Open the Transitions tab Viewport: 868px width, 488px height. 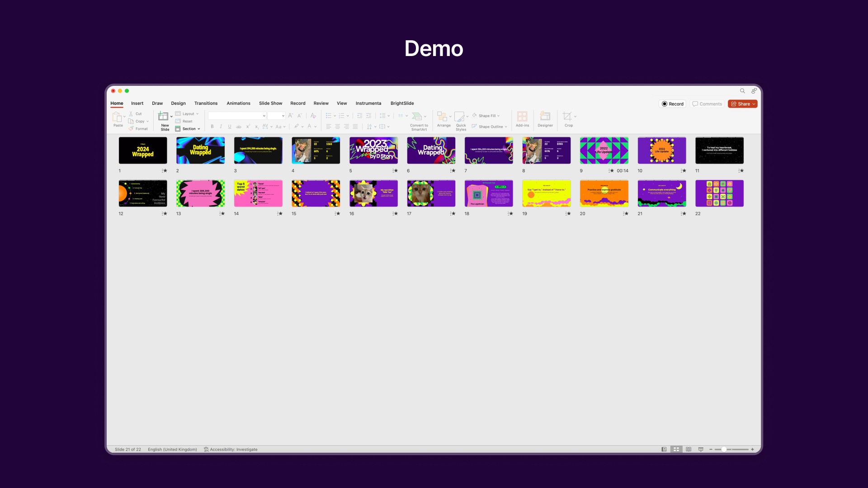(206, 103)
